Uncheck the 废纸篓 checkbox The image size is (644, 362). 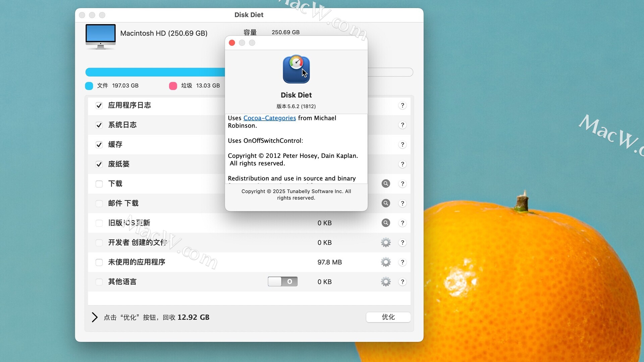pos(99,164)
